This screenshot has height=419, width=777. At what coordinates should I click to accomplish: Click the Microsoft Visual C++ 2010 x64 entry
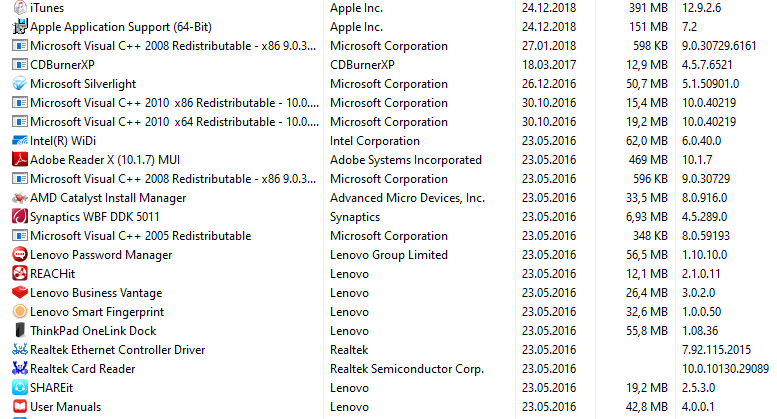(174, 122)
